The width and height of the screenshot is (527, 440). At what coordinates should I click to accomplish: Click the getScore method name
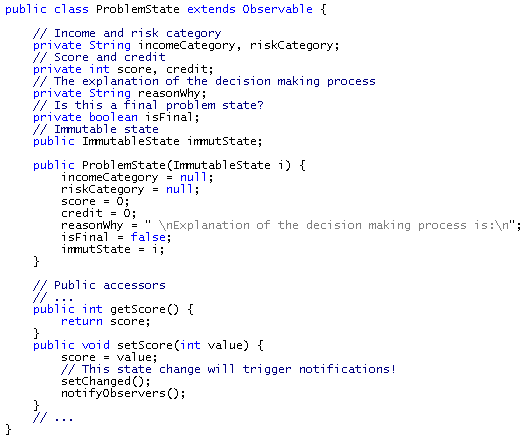click(138, 309)
